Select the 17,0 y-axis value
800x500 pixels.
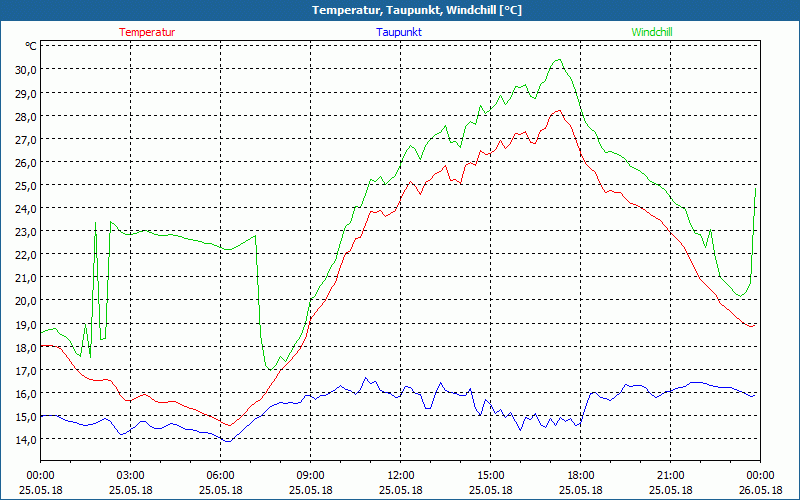click(x=26, y=370)
